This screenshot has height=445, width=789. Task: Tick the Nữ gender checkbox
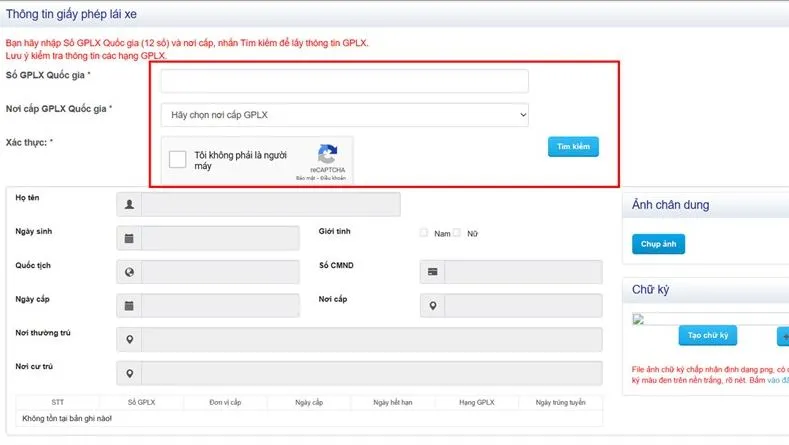tap(457, 233)
